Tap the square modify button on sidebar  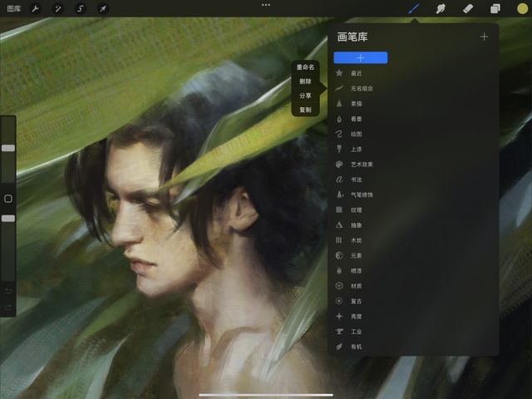8,199
